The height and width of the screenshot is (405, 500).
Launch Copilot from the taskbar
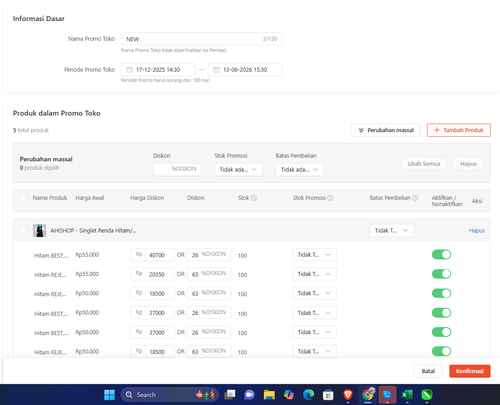point(289,395)
